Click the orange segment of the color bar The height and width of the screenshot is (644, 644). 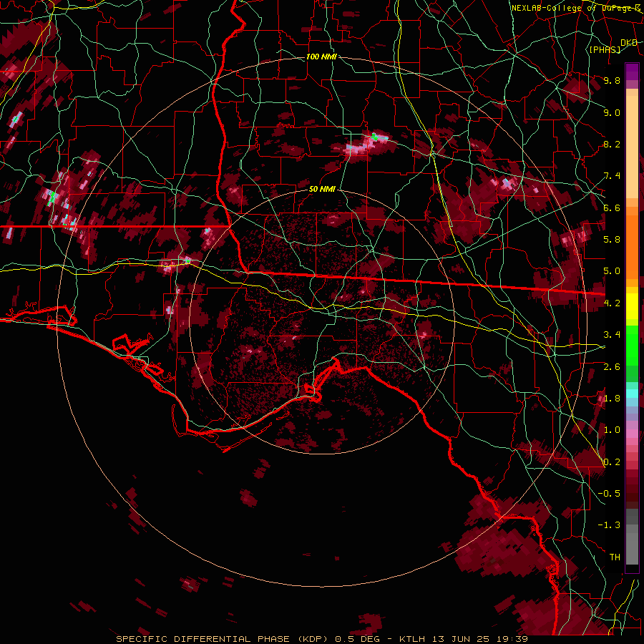632,246
